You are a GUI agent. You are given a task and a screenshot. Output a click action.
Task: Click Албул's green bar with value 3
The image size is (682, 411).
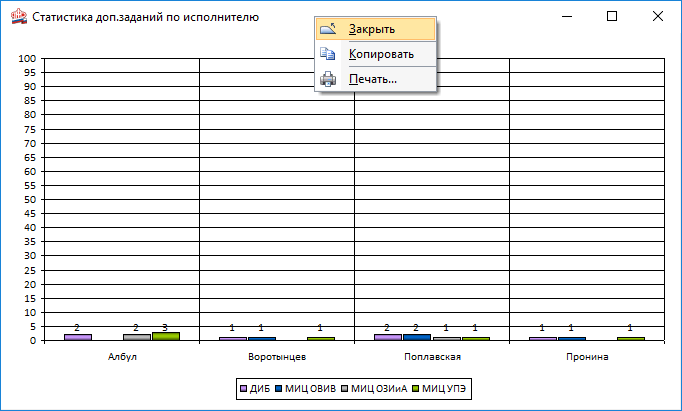tap(165, 336)
